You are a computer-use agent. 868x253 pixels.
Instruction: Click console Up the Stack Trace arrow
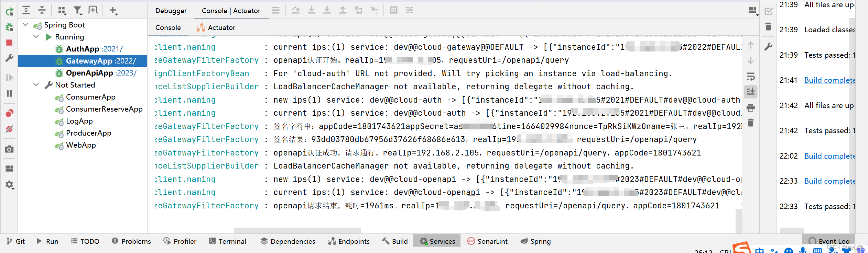tap(751, 45)
